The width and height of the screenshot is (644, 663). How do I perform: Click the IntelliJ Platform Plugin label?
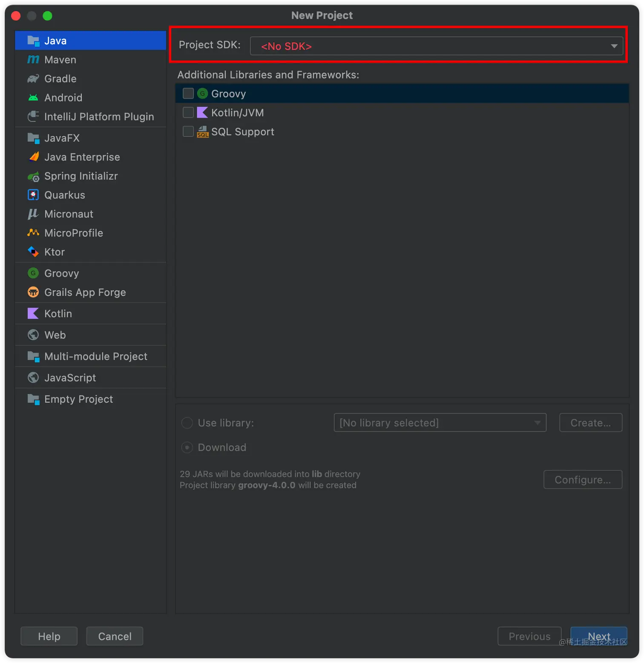[x=99, y=117]
